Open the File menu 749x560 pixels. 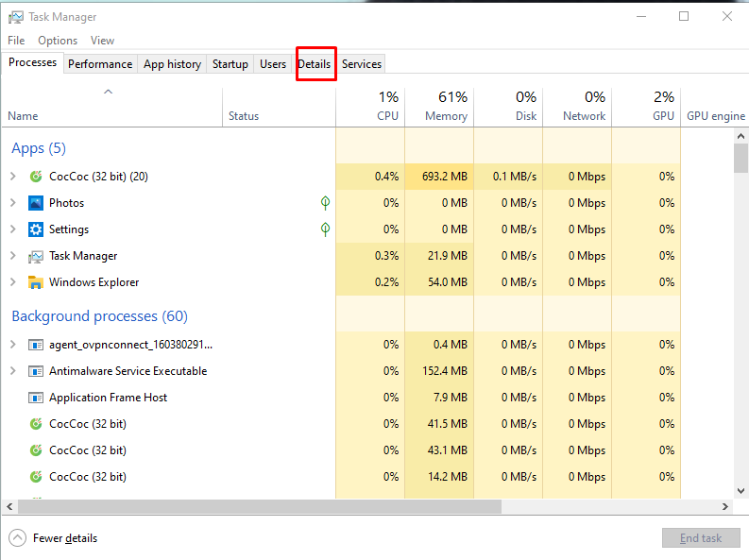[16, 41]
